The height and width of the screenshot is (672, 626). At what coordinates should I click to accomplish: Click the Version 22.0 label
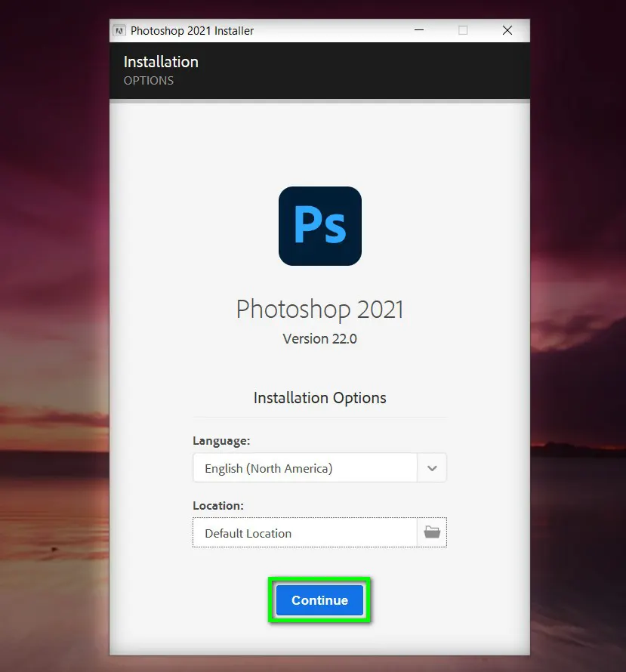click(319, 338)
